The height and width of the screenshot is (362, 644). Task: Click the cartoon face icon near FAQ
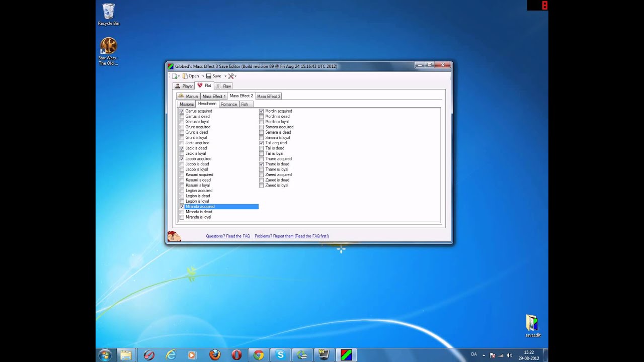pyautogui.click(x=174, y=236)
